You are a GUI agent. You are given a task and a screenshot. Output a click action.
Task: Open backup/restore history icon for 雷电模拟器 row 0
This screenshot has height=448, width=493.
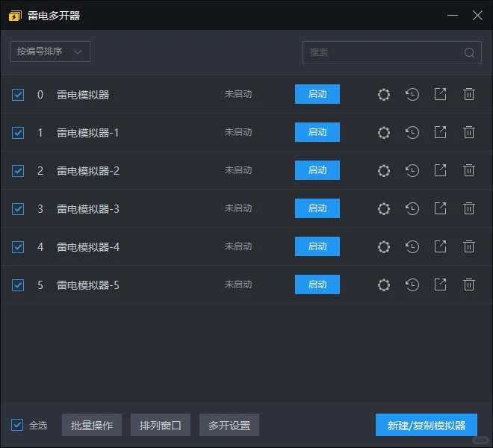412,94
